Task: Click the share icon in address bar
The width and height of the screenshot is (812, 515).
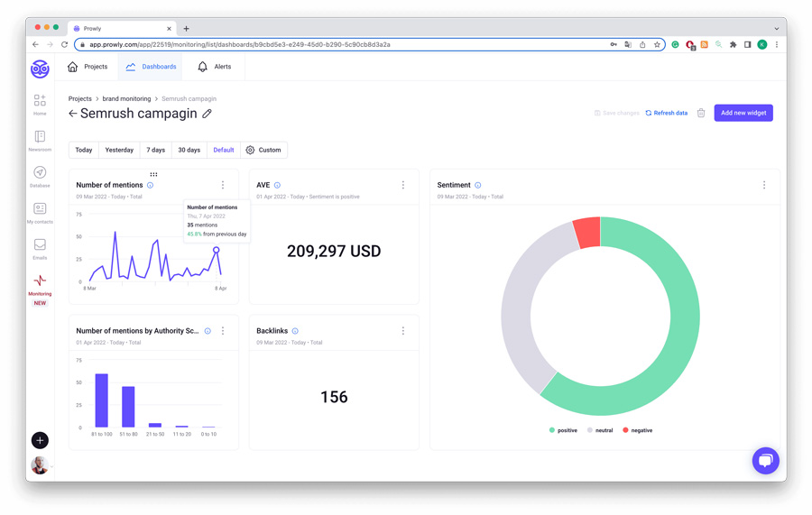Action: coord(642,44)
